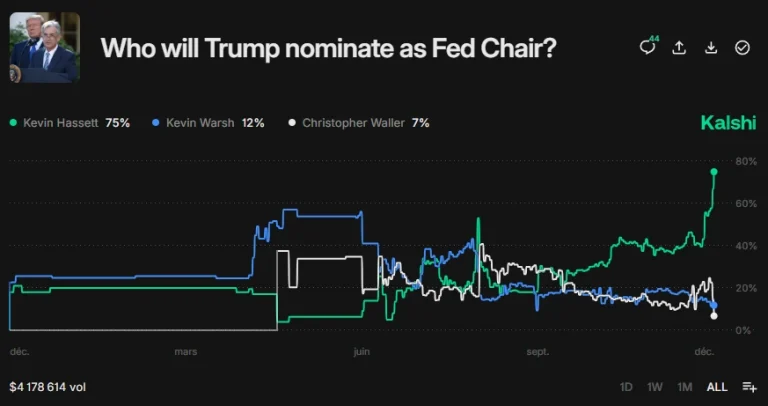Toggle the Christopher Waller legend series
The width and height of the screenshot is (768, 406).
358,123
